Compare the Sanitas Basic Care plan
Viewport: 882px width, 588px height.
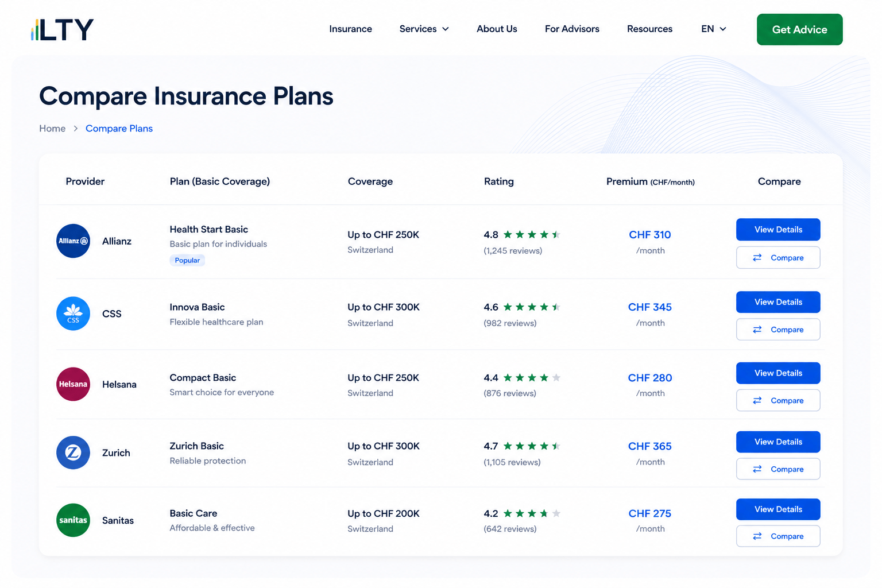pos(778,536)
